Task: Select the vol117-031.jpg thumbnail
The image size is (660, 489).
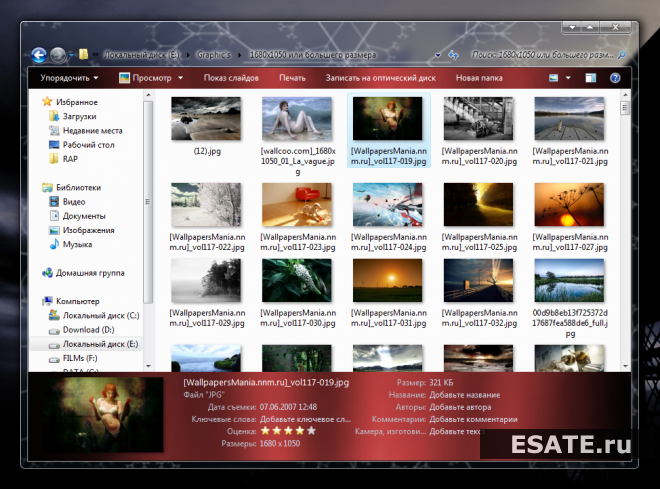Action: [x=388, y=280]
